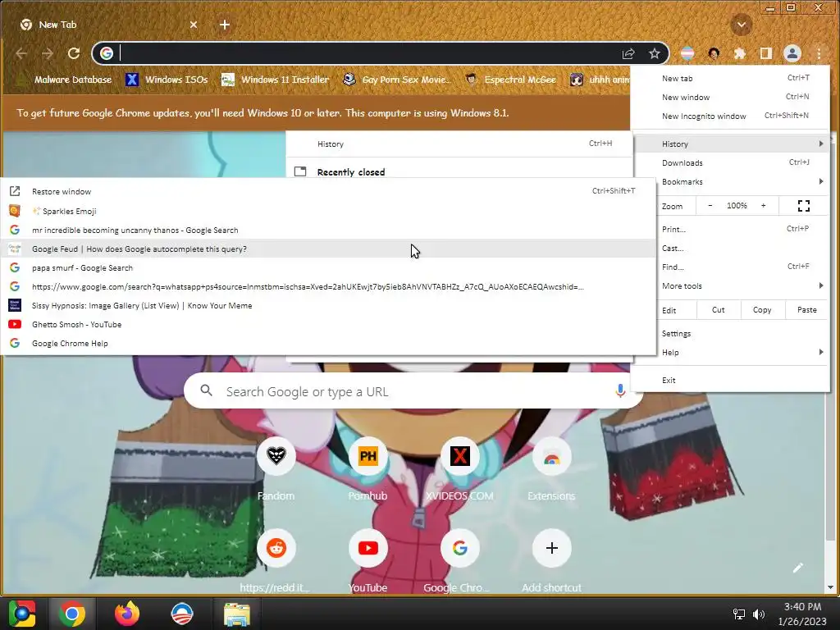Reopen Google Feud recently closed tab
Viewport: 840px width, 630px height.
tap(328, 249)
